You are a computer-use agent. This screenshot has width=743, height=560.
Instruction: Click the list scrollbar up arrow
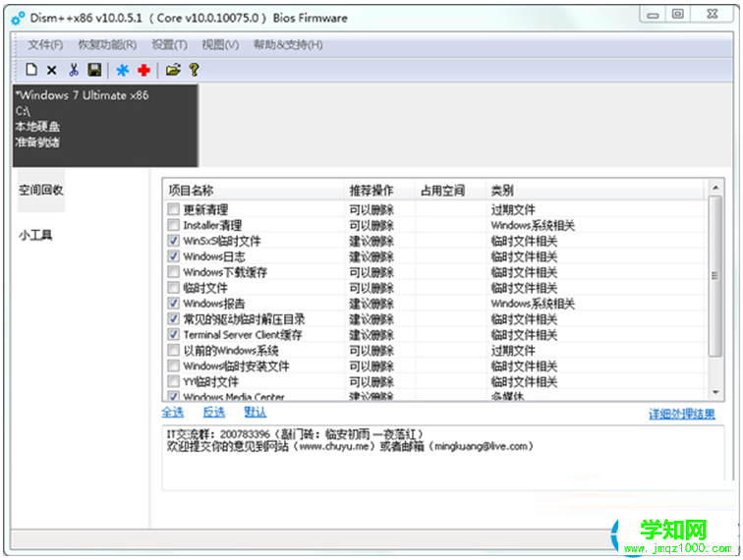715,188
